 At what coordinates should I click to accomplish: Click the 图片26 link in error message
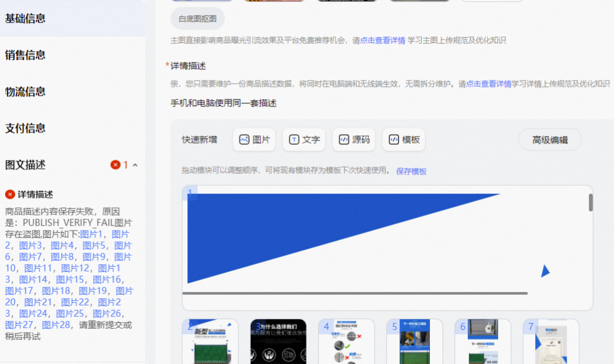(x=107, y=314)
